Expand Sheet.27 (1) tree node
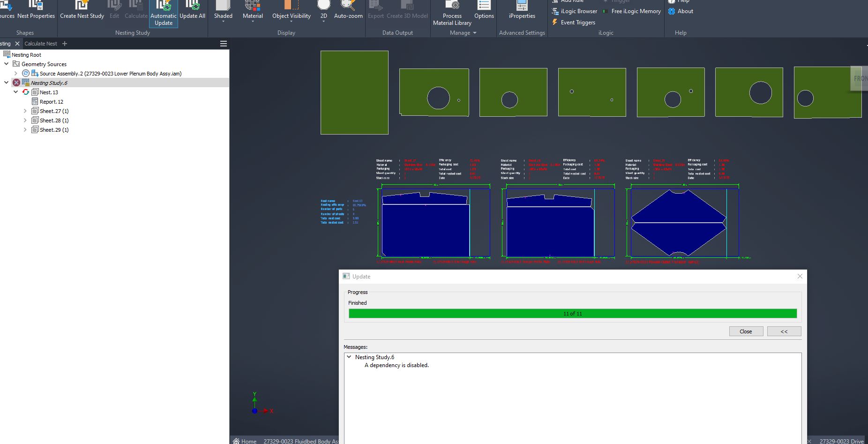 [25, 111]
